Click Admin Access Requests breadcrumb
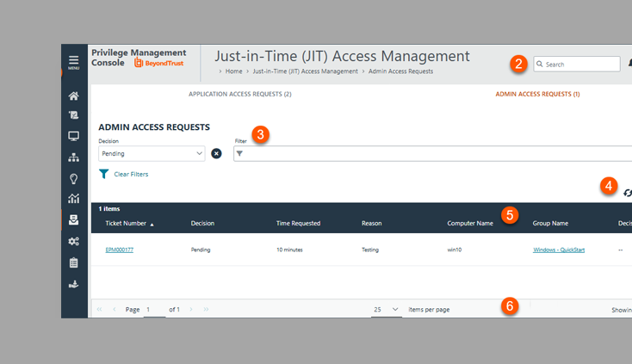 tap(400, 71)
